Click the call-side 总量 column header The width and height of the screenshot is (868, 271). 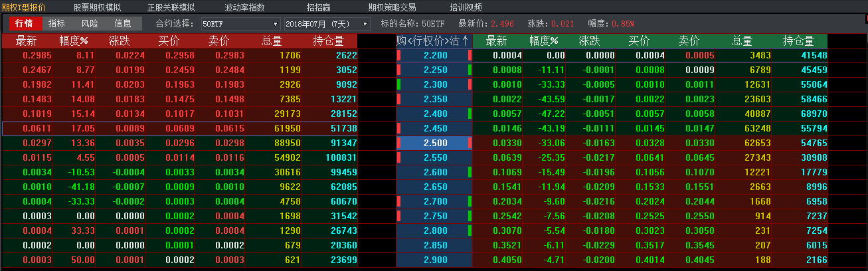[x=272, y=41]
